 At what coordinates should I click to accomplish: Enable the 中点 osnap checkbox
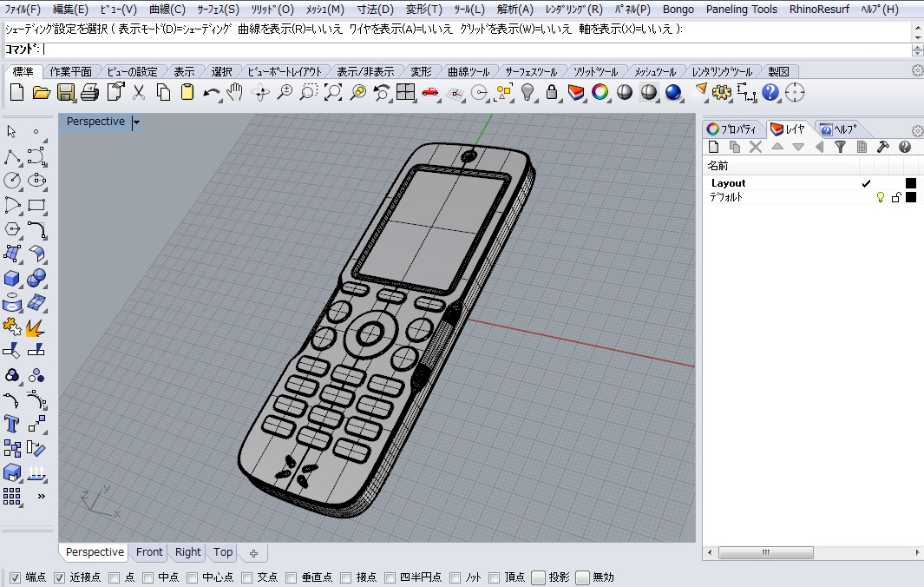pyautogui.click(x=147, y=577)
